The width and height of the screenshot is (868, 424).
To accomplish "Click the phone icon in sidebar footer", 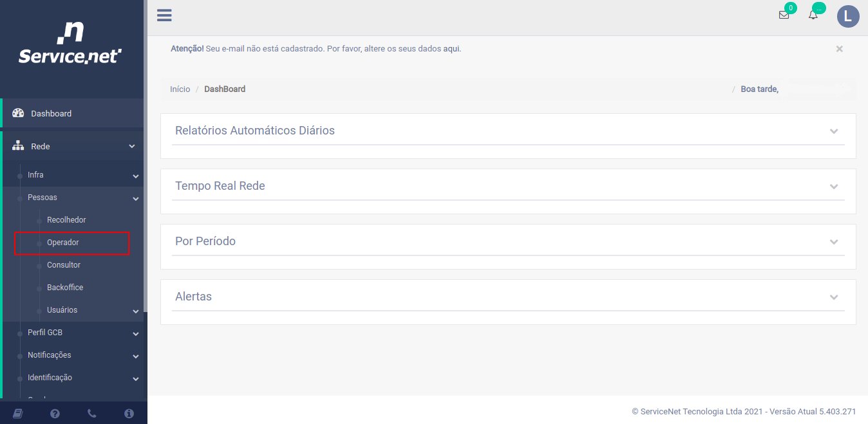I will tap(92, 414).
